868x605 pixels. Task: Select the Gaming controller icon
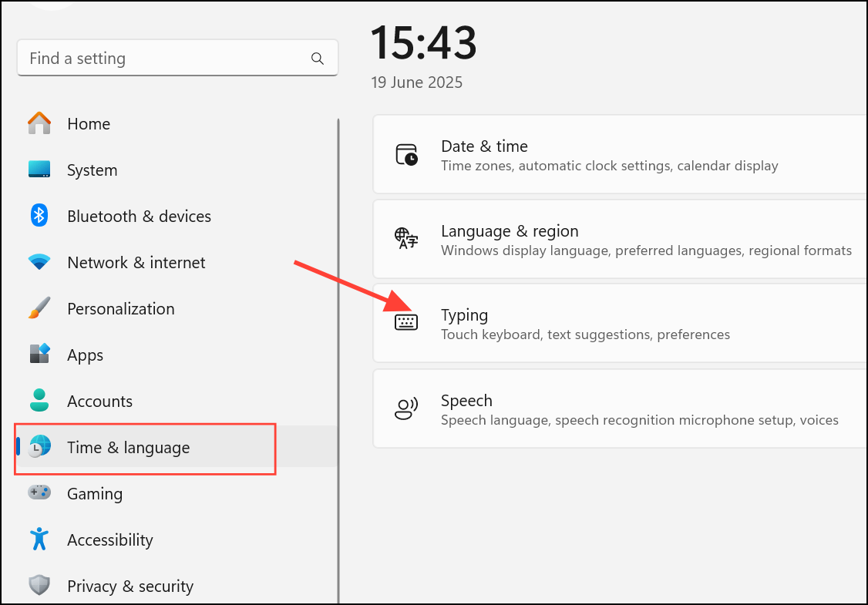pyautogui.click(x=39, y=493)
